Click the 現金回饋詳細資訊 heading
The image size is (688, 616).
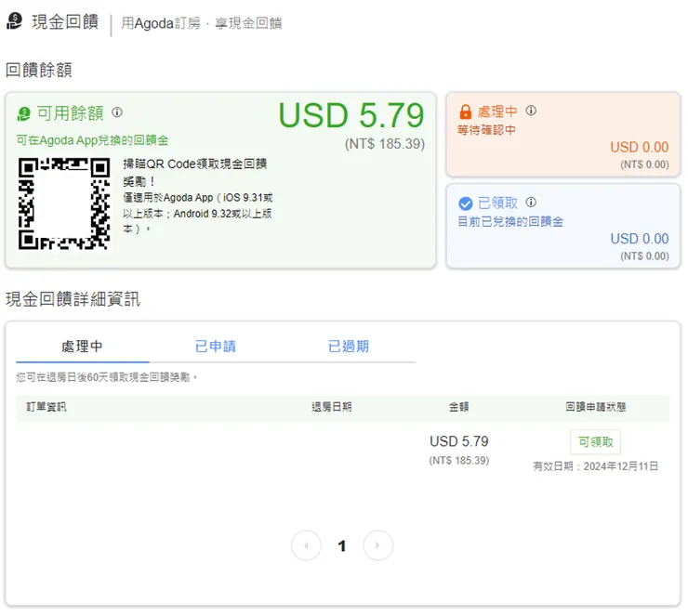(73, 299)
